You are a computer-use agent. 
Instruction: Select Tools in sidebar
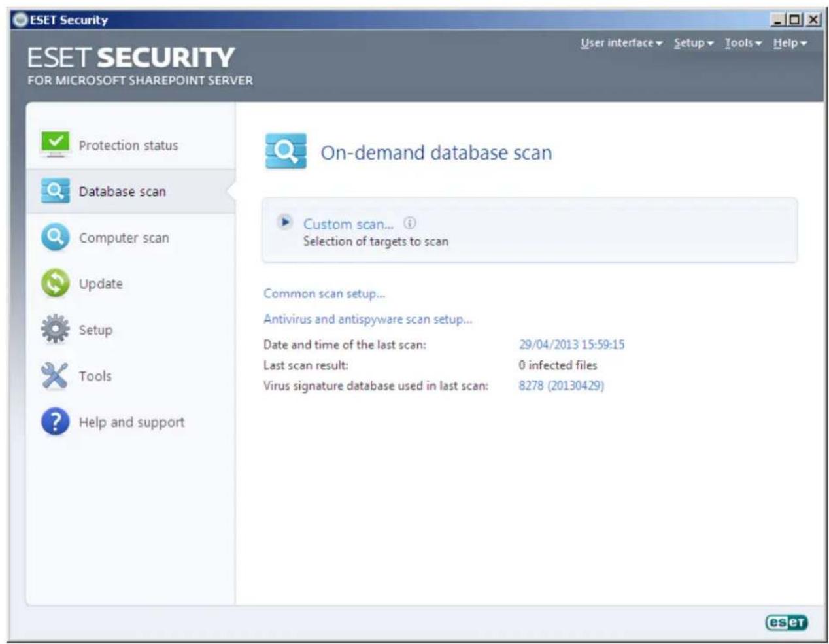click(131, 376)
